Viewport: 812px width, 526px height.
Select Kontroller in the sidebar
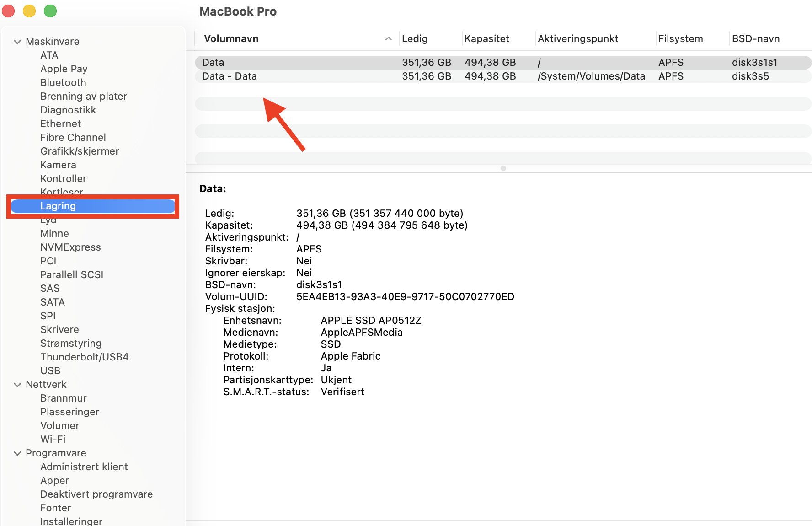(x=63, y=179)
